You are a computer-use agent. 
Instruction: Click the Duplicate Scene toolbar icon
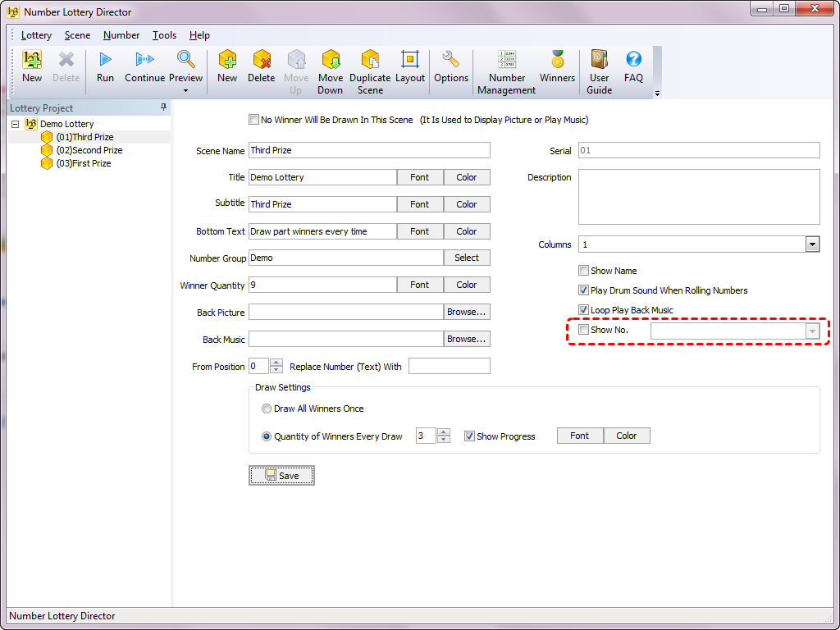pos(370,60)
